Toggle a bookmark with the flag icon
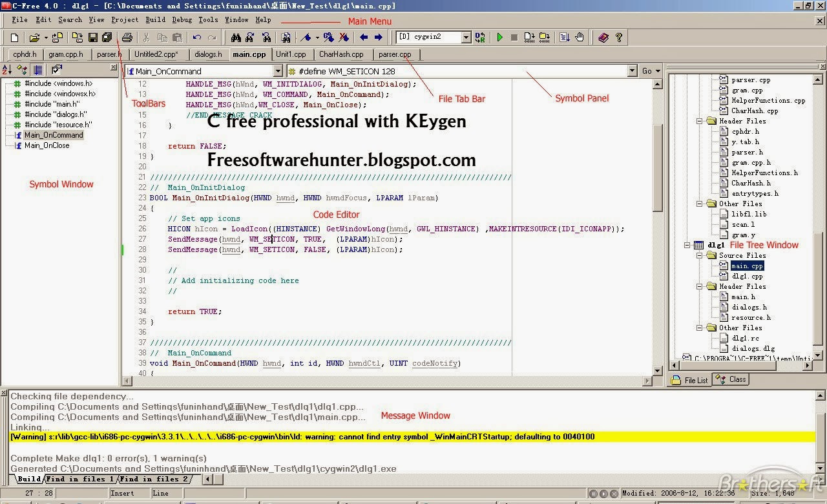This screenshot has height=504, width=827. 306,37
